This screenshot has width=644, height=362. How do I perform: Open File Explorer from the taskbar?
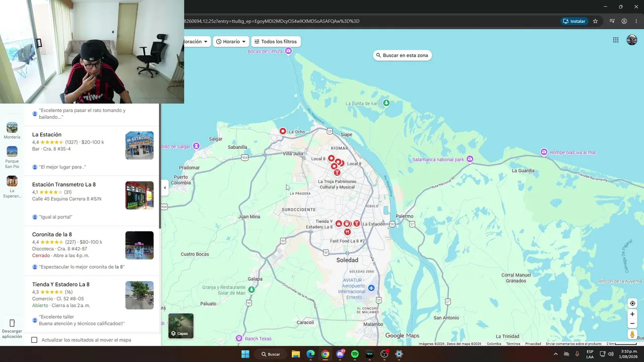[296, 354]
